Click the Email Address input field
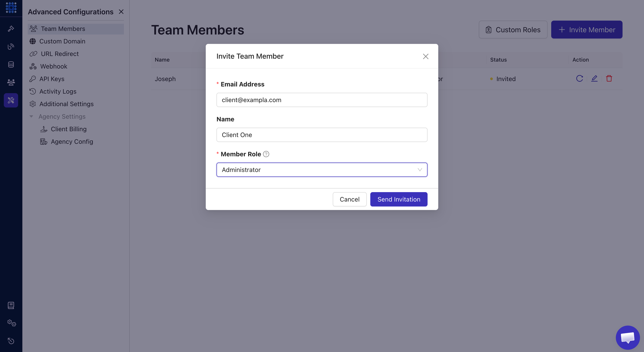 click(322, 100)
